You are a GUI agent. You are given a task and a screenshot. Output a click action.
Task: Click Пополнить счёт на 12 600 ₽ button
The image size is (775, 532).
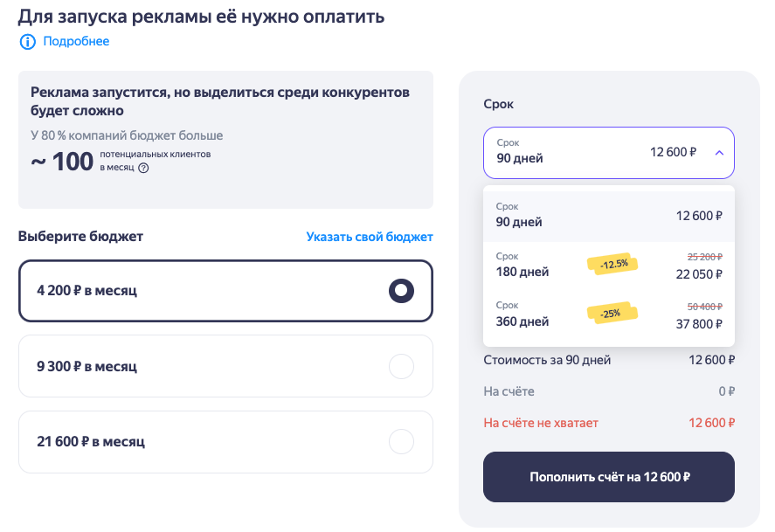[x=608, y=477]
